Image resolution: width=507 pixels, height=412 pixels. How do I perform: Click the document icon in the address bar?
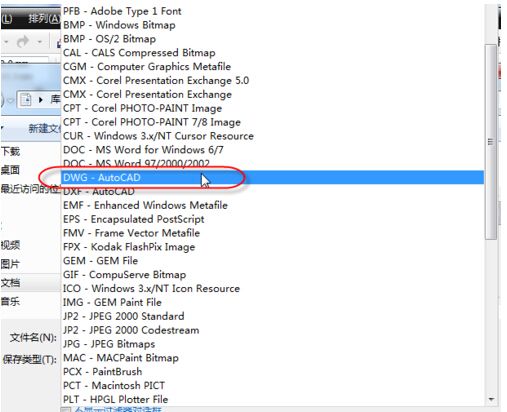(26, 100)
